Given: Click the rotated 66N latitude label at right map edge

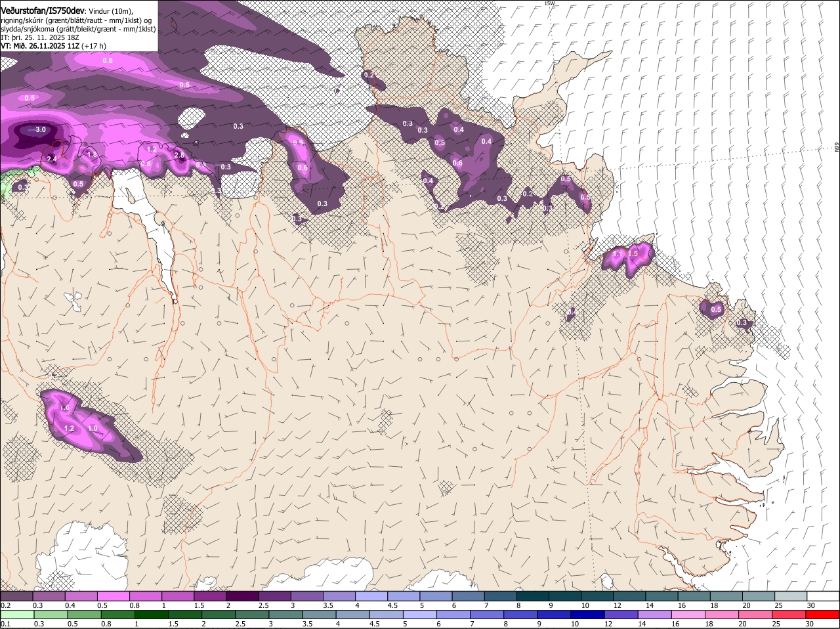Looking at the screenshot, I should pyautogui.click(x=837, y=148).
